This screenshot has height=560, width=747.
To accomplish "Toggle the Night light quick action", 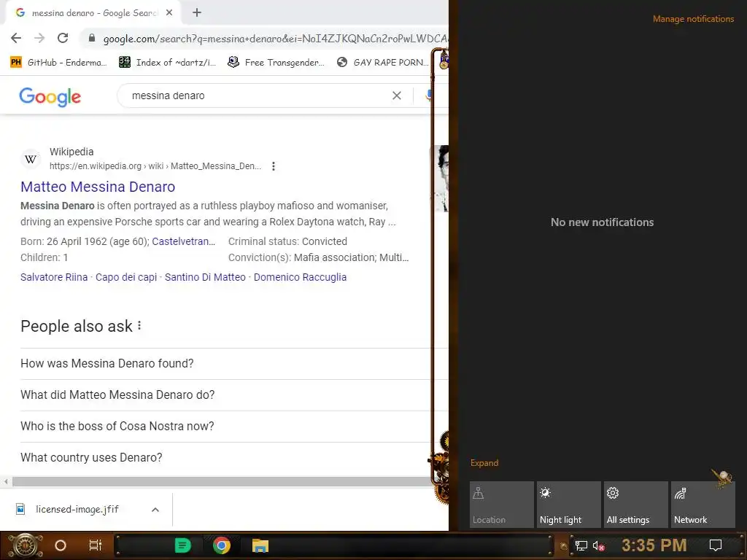I will (x=569, y=505).
